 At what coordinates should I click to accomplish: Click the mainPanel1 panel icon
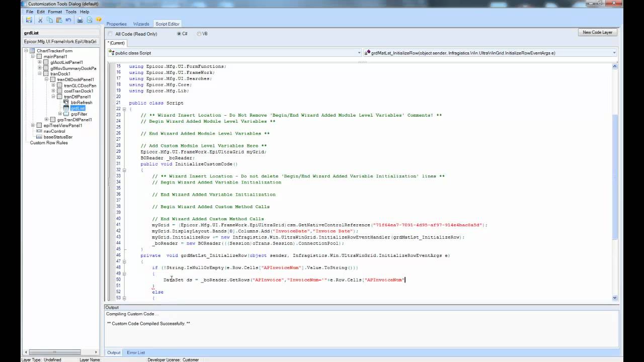39,57
